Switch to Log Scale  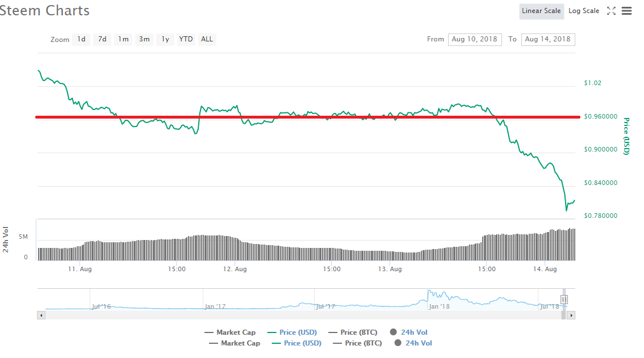point(584,11)
